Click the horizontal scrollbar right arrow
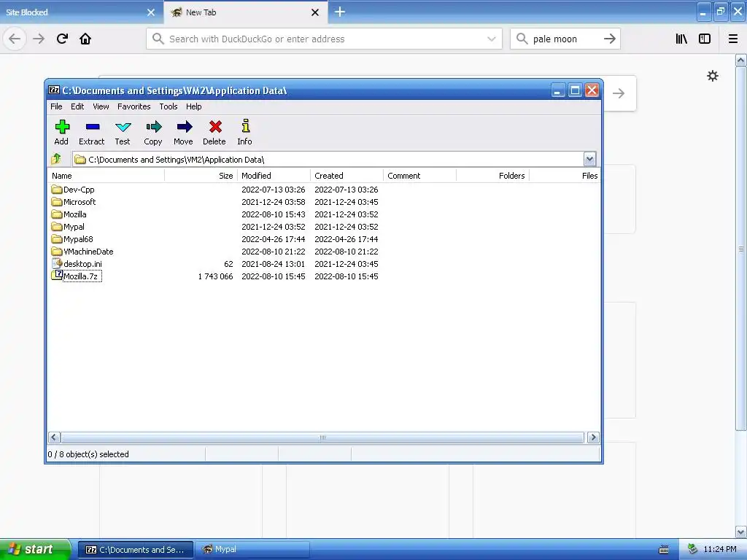 point(593,437)
